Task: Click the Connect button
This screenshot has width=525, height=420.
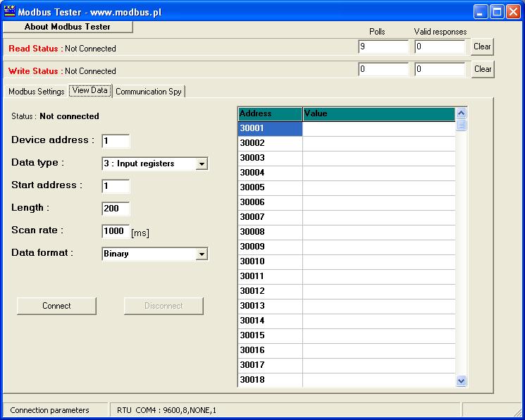Action: point(56,306)
